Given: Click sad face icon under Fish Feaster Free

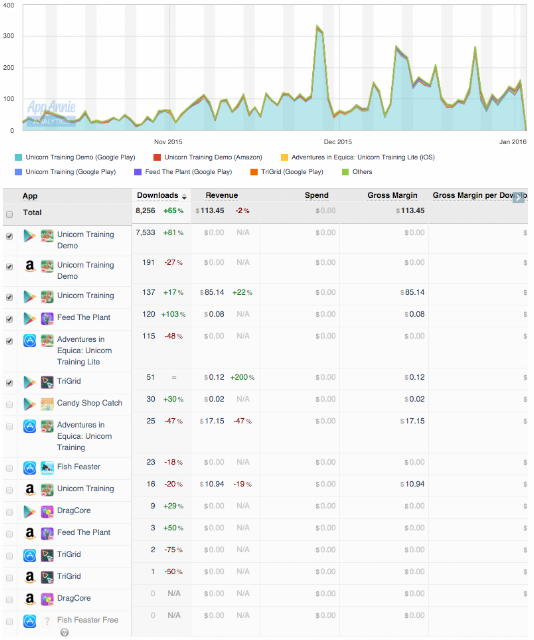Looking at the screenshot, I should coord(64,632).
